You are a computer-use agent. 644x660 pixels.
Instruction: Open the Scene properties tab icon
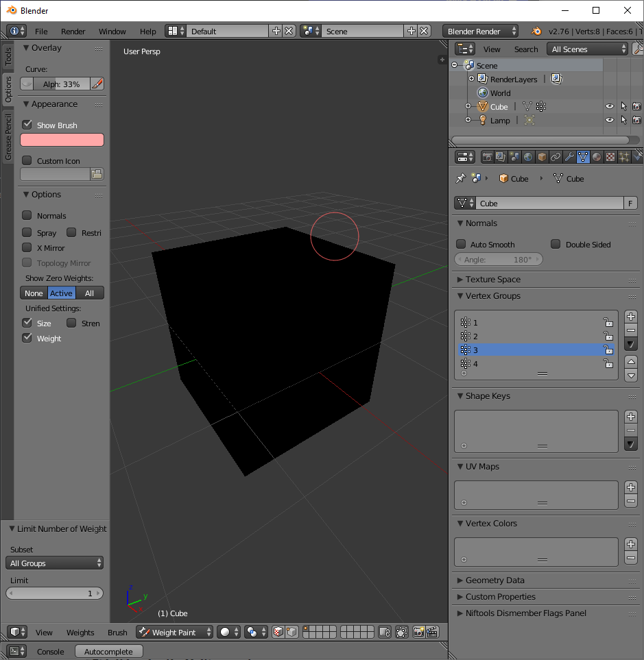coord(514,157)
